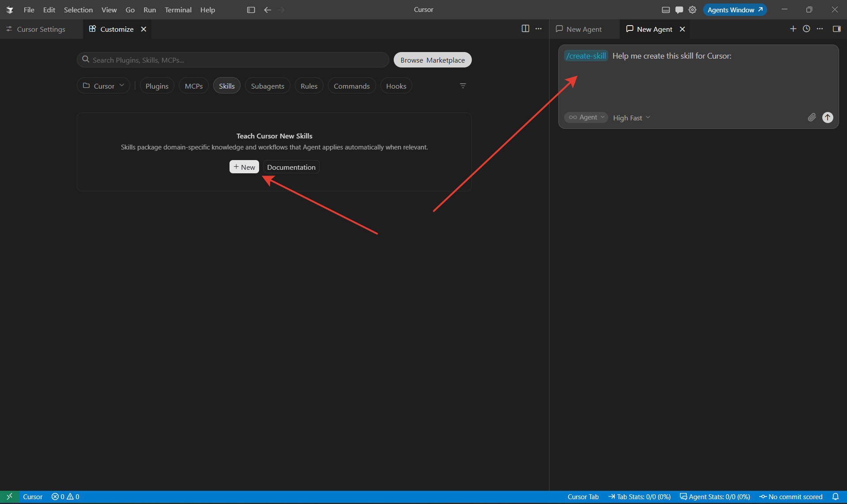Start a new chat with plus icon
The image size is (847, 504).
[793, 29]
